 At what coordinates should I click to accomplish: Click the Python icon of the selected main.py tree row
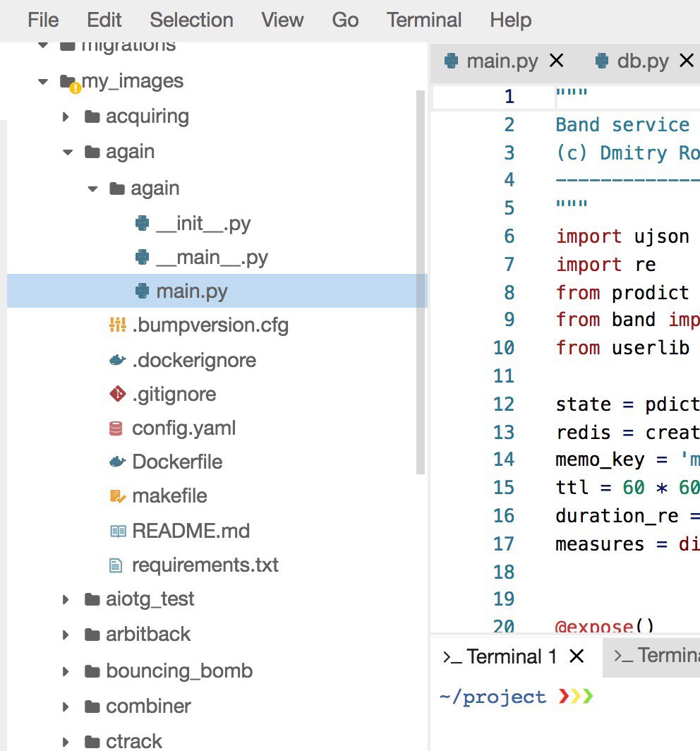[x=143, y=291]
